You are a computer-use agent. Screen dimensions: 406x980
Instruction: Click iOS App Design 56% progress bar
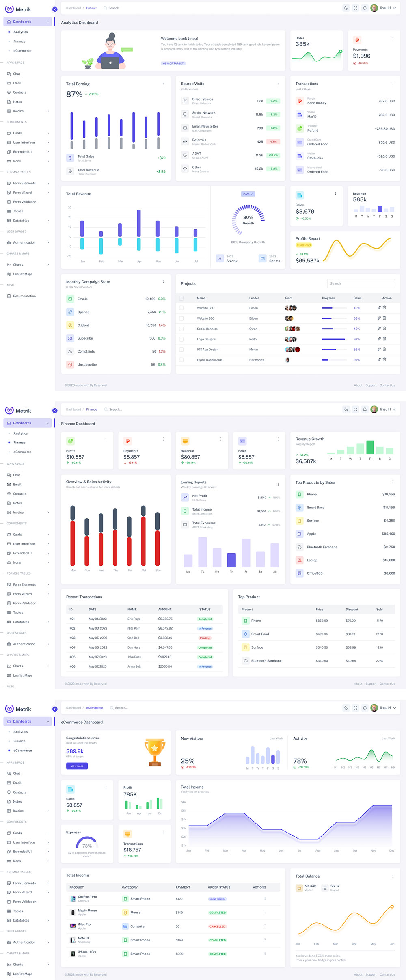tap(333, 350)
